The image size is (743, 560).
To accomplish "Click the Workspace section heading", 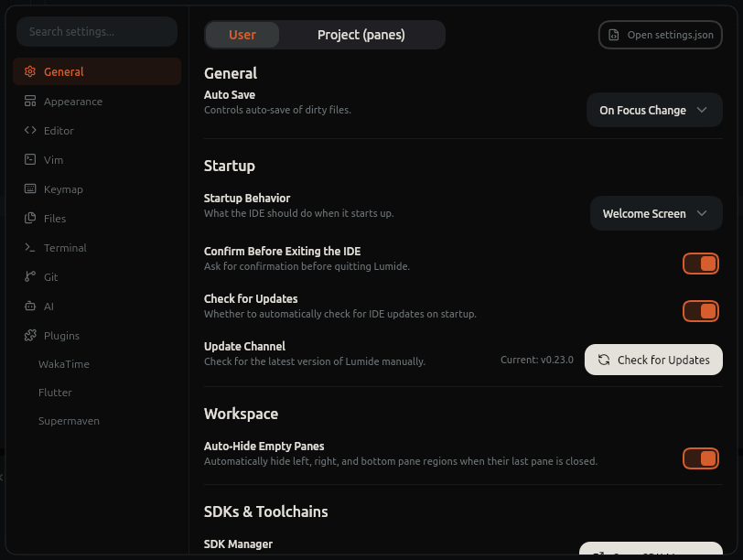I will 241,414.
